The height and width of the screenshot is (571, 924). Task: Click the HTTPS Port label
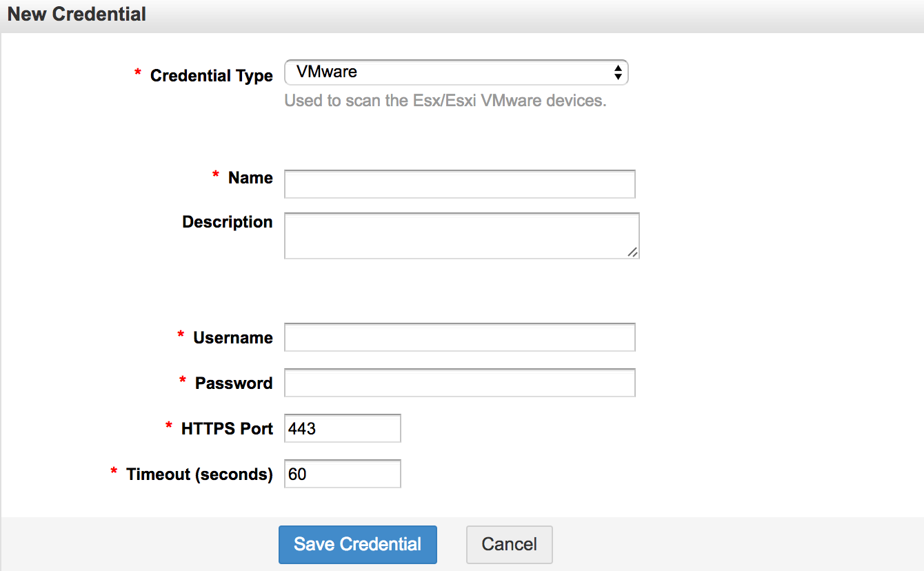(227, 428)
